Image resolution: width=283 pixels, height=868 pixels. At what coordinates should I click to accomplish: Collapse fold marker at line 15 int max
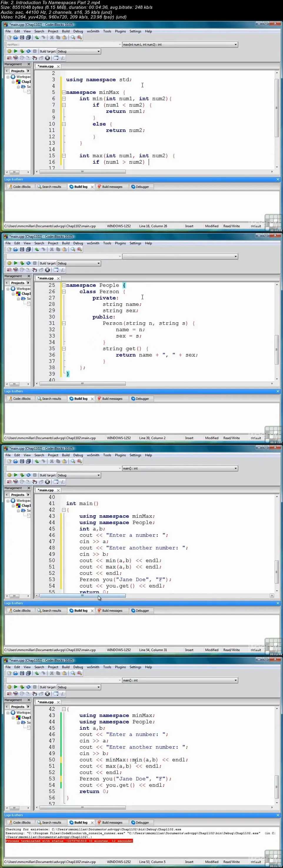(x=64, y=156)
